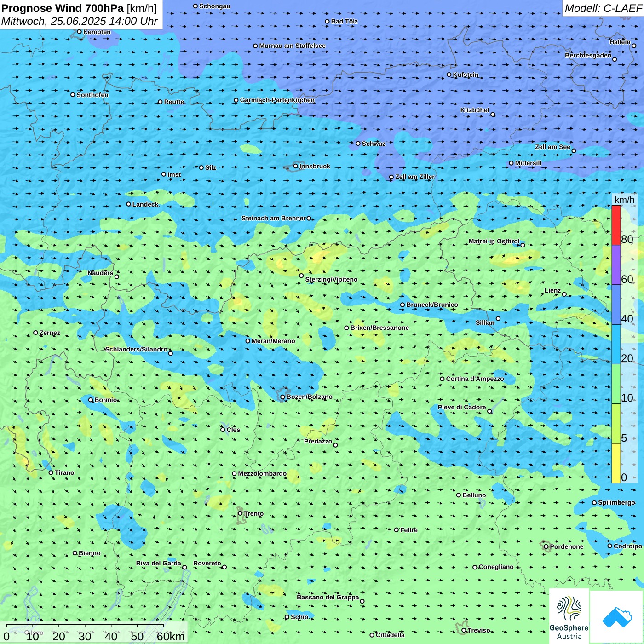Screen dimensions: 644x644
Task: Click the blue cloud logo icon
Action: pos(617,617)
